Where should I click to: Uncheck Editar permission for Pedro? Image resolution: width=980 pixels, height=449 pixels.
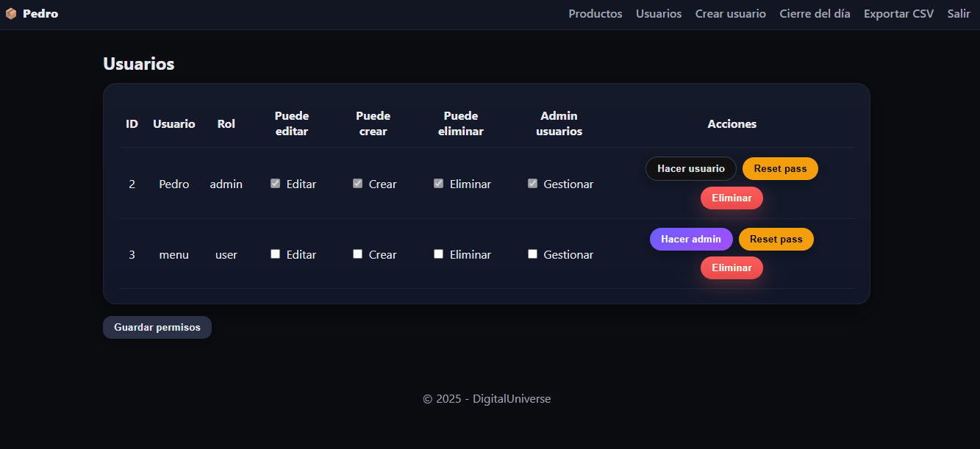click(x=275, y=183)
